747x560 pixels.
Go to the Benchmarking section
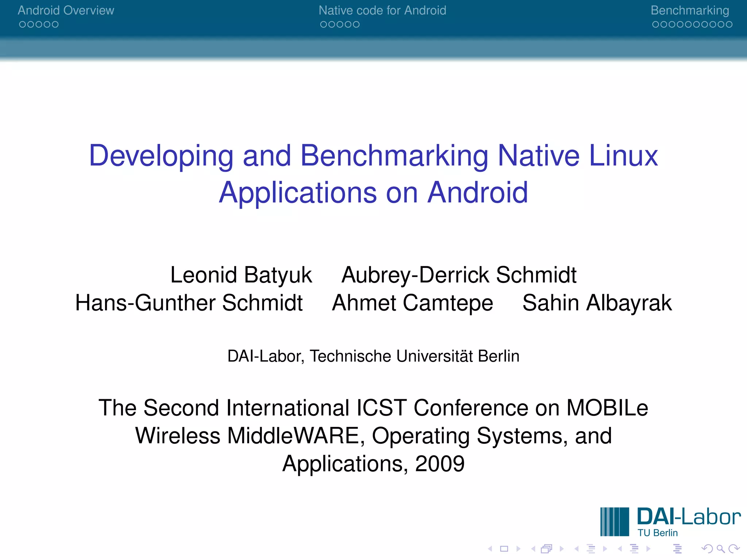tap(690, 10)
